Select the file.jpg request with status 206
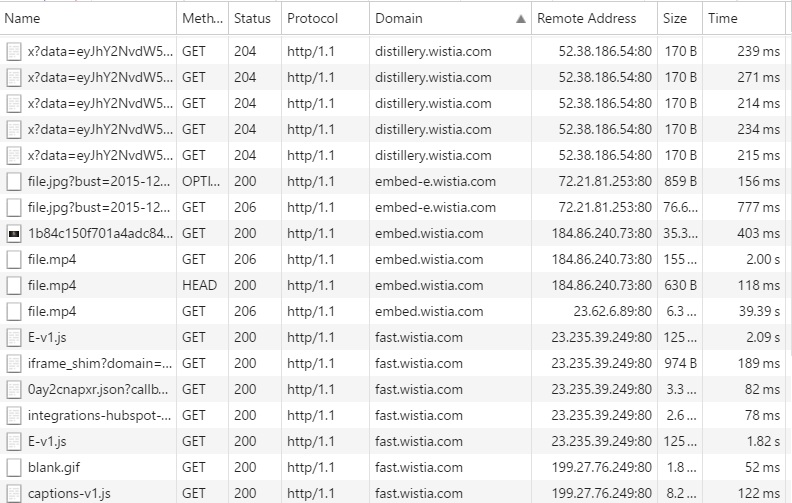 [393, 208]
